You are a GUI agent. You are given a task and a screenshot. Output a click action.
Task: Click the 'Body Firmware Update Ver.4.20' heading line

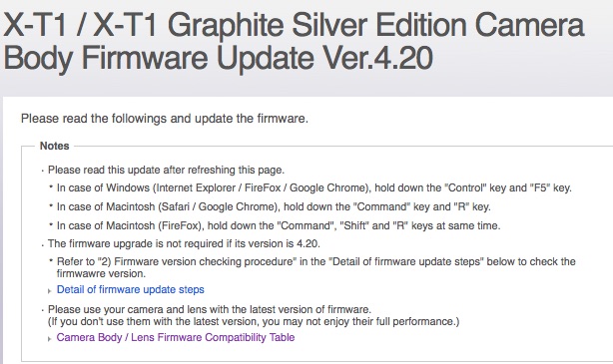219,58
